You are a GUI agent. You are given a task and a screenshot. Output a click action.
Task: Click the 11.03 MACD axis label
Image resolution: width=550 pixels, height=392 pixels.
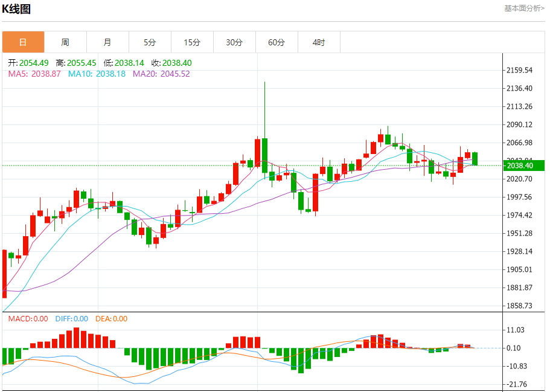tap(516, 330)
